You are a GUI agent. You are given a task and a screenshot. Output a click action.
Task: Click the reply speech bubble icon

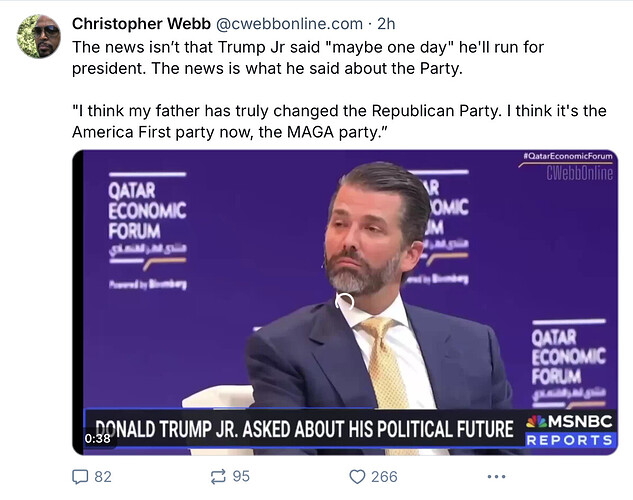tap(80, 477)
